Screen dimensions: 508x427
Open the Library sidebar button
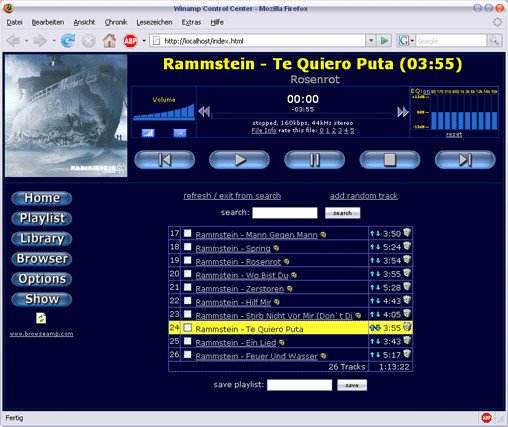tap(42, 239)
